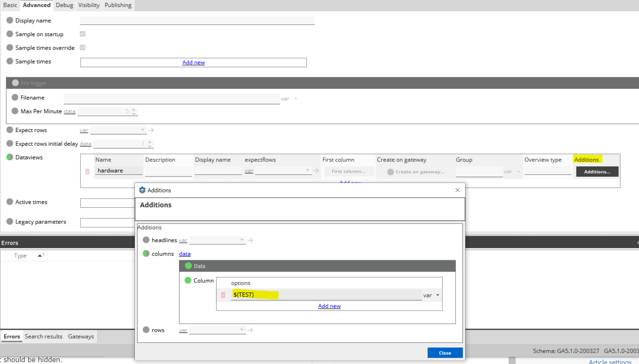This screenshot has height=364, width=639.
Task: Click the arrow next to headlines dropdown
Action: (250, 240)
